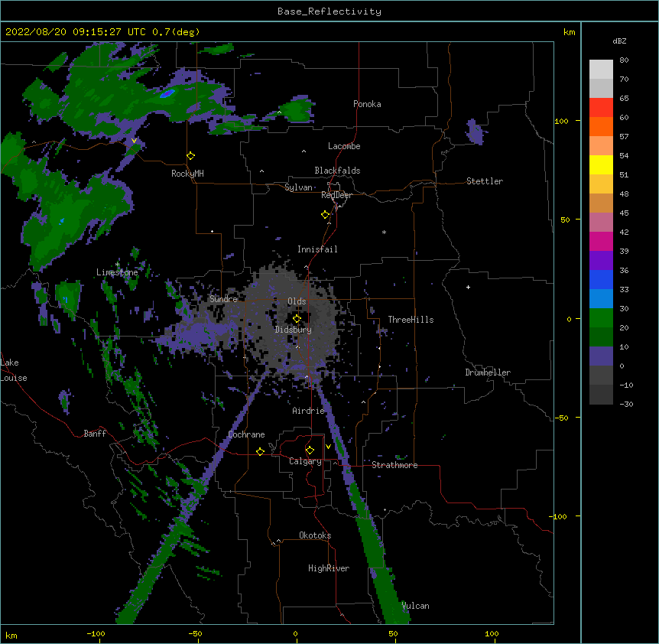This screenshot has height=644, width=659.
Task: Click the yellow V marker east of Calgary
Action: coord(328,447)
